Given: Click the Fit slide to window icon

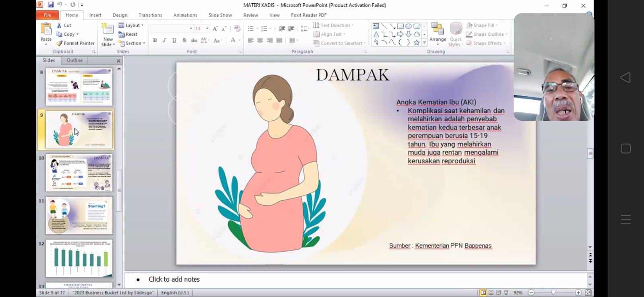Looking at the screenshot, I should pos(588,293).
